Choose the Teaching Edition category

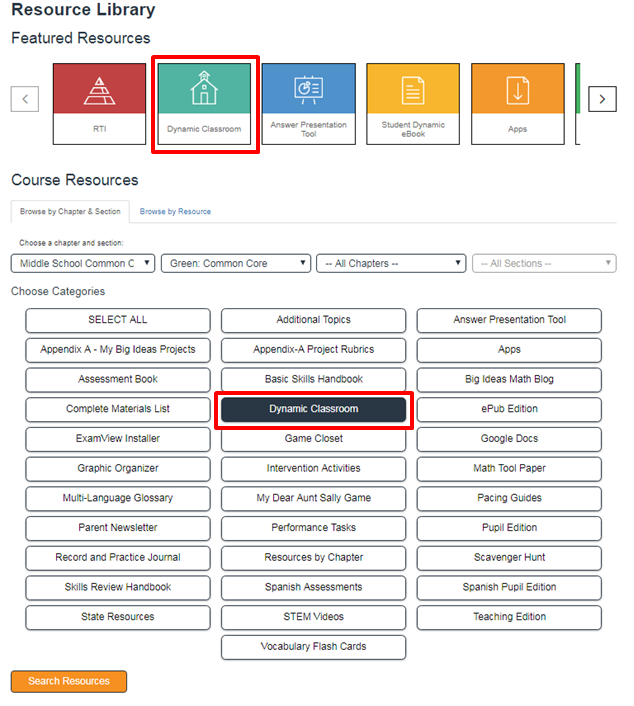click(509, 617)
